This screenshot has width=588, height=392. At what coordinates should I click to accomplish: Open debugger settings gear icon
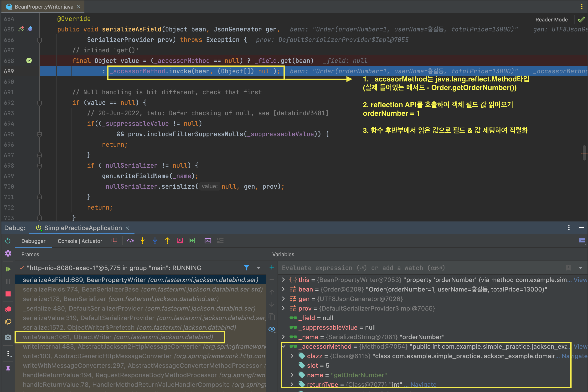pyautogui.click(x=8, y=253)
